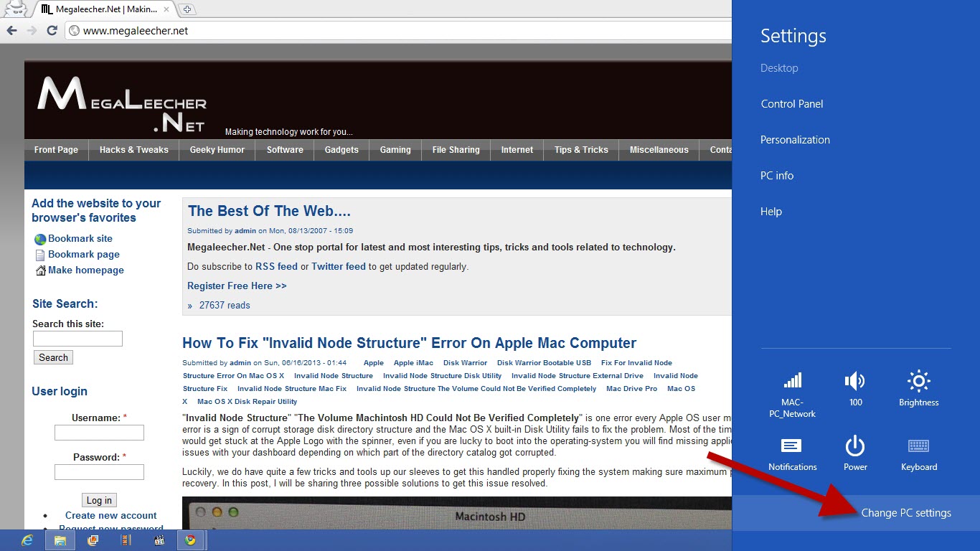Click the Twitter feed link

click(x=339, y=266)
